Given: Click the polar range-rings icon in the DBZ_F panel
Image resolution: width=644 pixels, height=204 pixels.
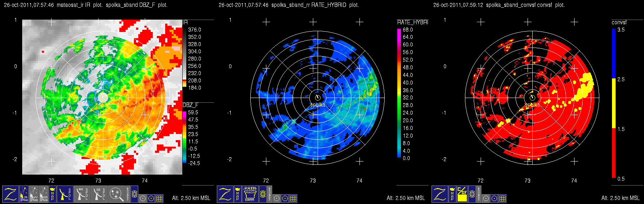Looking at the screenshot, I should [x=134, y=194].
